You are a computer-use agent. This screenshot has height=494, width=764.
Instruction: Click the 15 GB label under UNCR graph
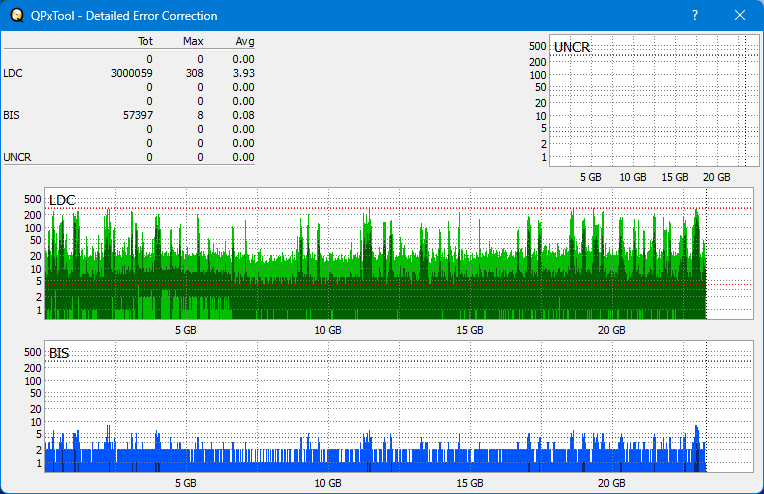[675, 177]
